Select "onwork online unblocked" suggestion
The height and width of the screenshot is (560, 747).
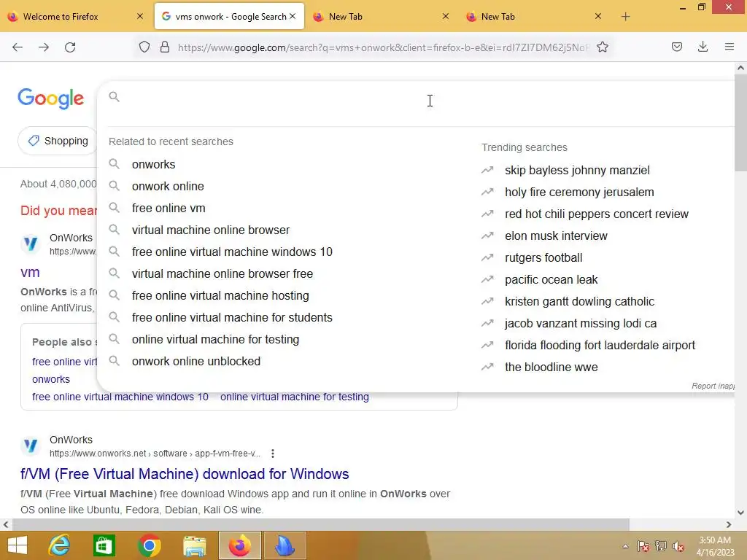(x=196, y=362)
